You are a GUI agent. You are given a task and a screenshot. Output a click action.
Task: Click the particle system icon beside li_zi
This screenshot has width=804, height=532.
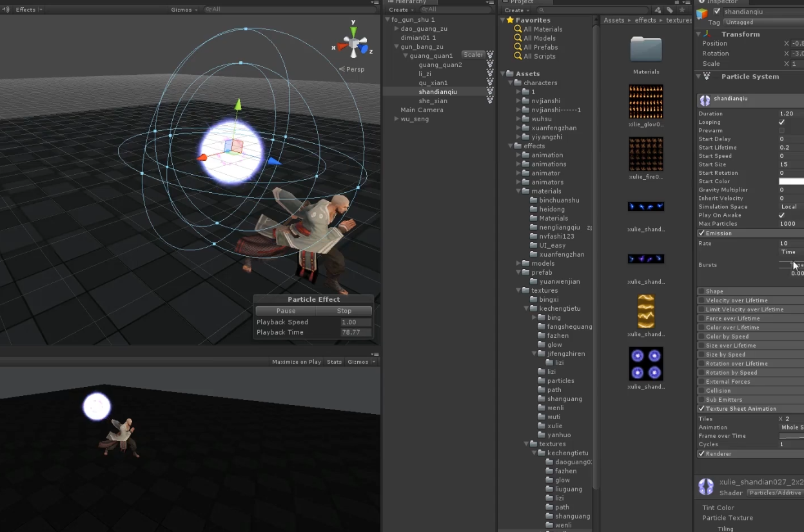pyautogui.click(x=490, y=74)
